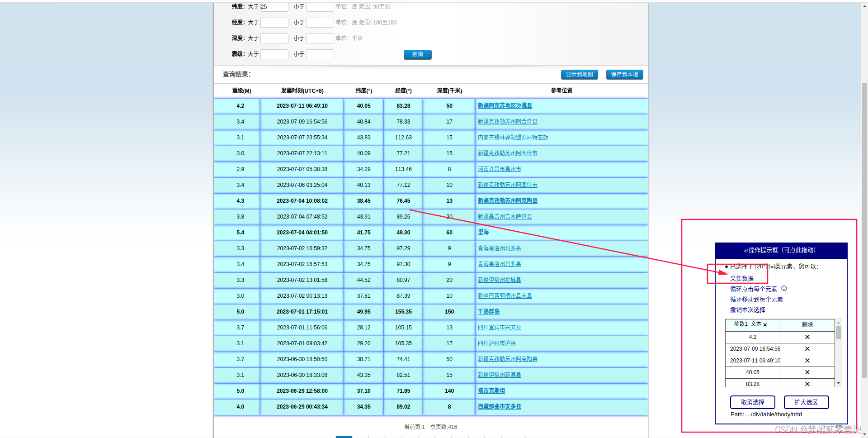
Task: Open the 塔吉克斯坦 location link
Action: coord(491,391)
